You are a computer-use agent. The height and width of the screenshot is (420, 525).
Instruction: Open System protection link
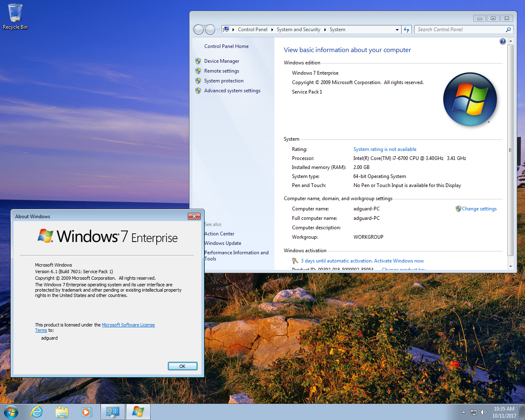224,81
